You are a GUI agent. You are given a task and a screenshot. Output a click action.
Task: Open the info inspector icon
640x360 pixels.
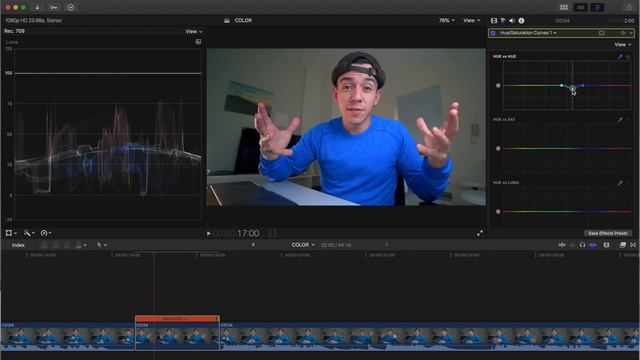(x=521, y=20)
